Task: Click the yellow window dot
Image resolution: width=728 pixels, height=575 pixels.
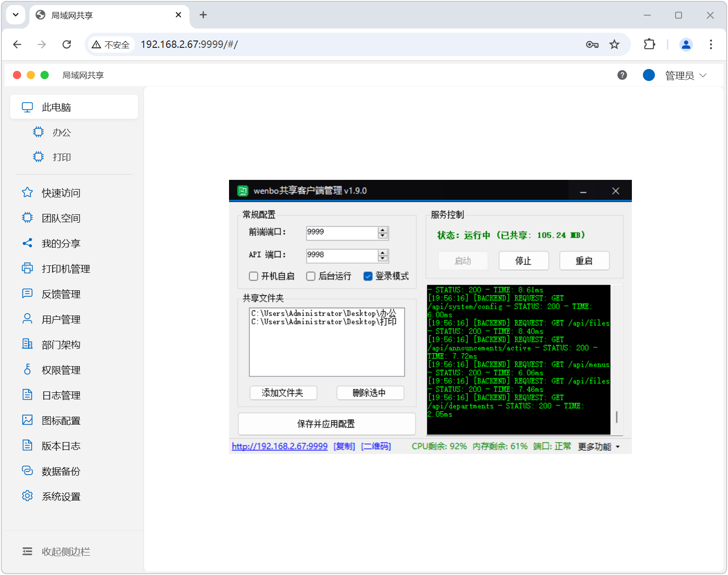Action: point(31,75)
